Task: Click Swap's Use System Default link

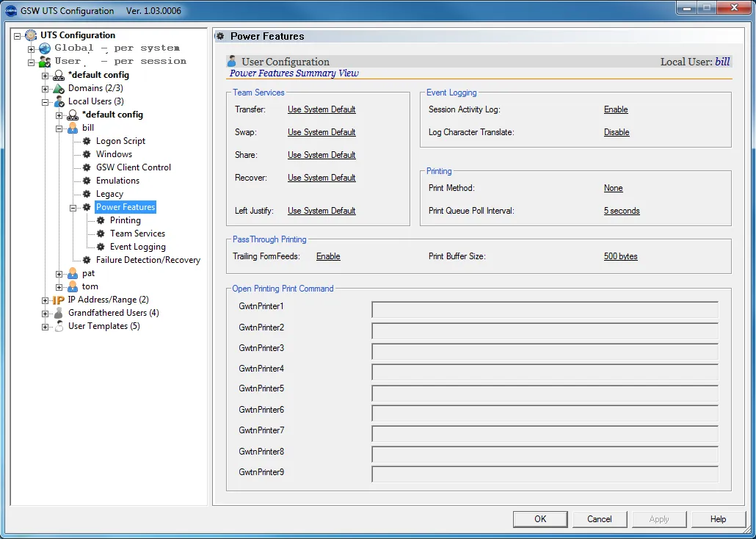Action: (x=321, y=132)
